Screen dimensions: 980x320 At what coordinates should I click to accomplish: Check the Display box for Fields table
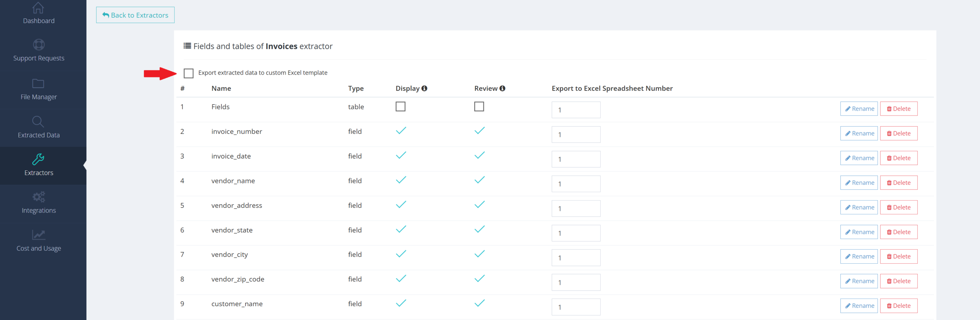[x=400, y=106]
